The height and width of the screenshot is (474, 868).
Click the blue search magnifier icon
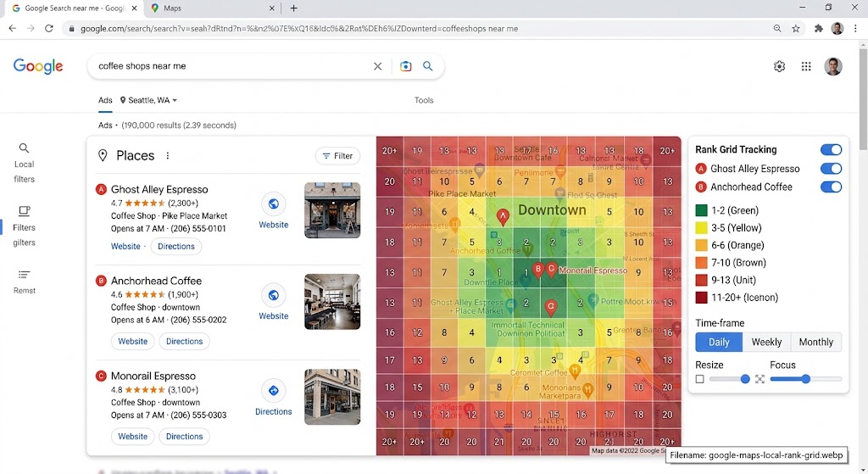[428, 66]
